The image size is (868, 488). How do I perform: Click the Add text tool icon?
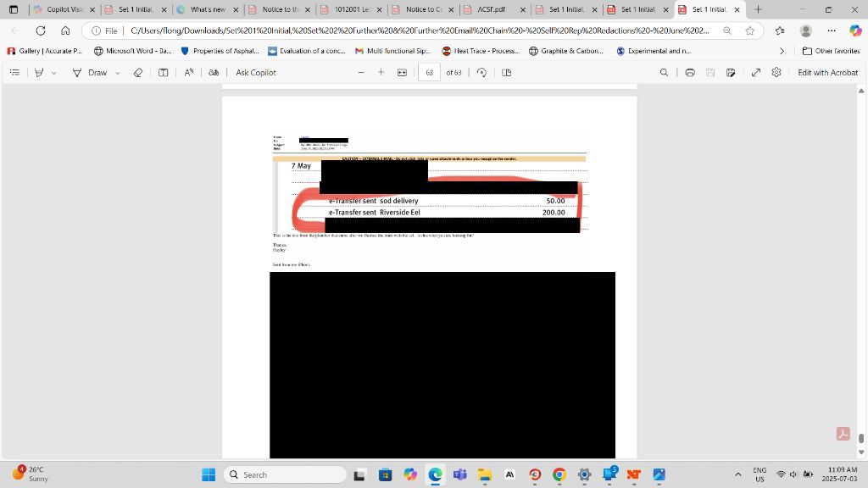[x=164, y=73]
